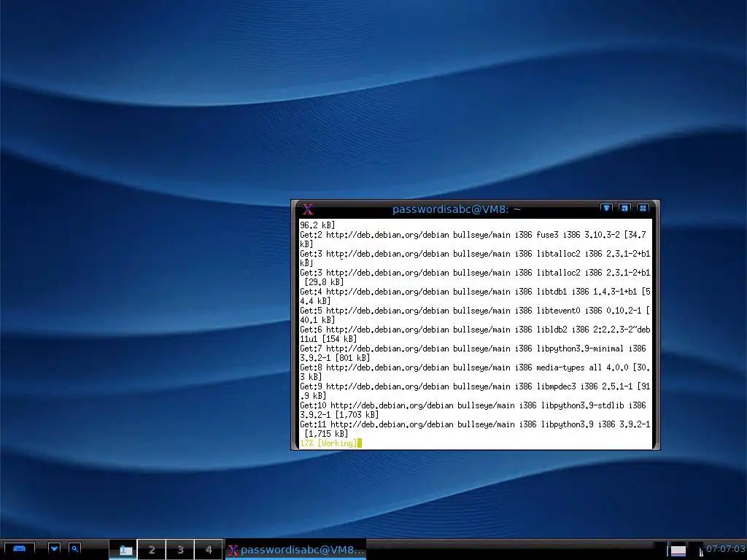This screenshot has height=560, width=747.
Task: Switch to workspace 1 with the folder icon
Action: [123, 550]
